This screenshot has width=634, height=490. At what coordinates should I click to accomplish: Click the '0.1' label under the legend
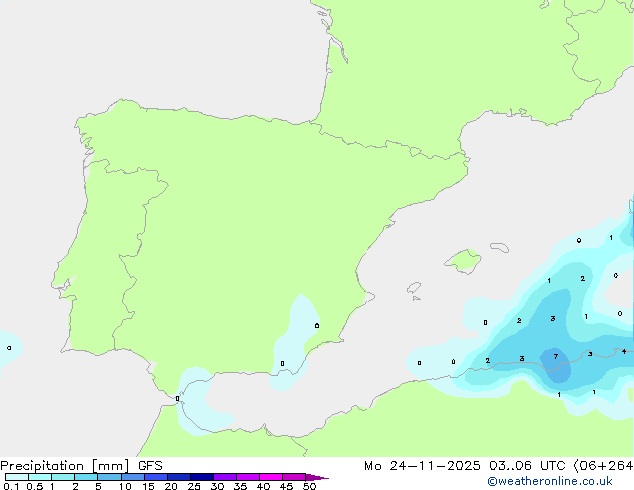click(x=11, y=486)
